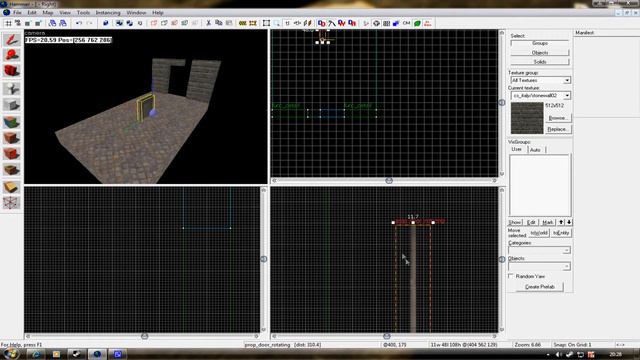This screenshot has width=640, height=360.
Task: Select the Apply Decals tool
Action: 11,154
